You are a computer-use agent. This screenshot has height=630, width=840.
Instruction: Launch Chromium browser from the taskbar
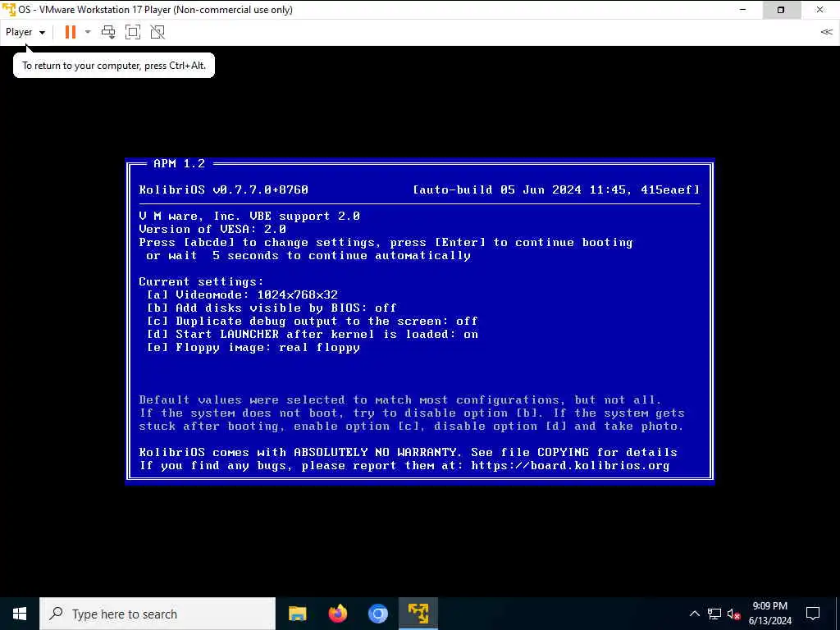(377, 614)
